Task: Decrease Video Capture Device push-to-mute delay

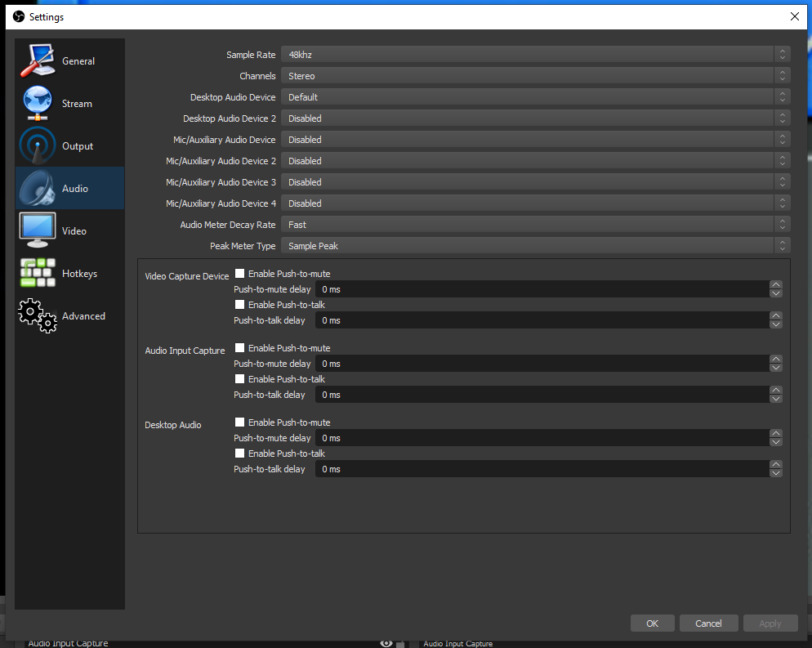Action: 775,293
